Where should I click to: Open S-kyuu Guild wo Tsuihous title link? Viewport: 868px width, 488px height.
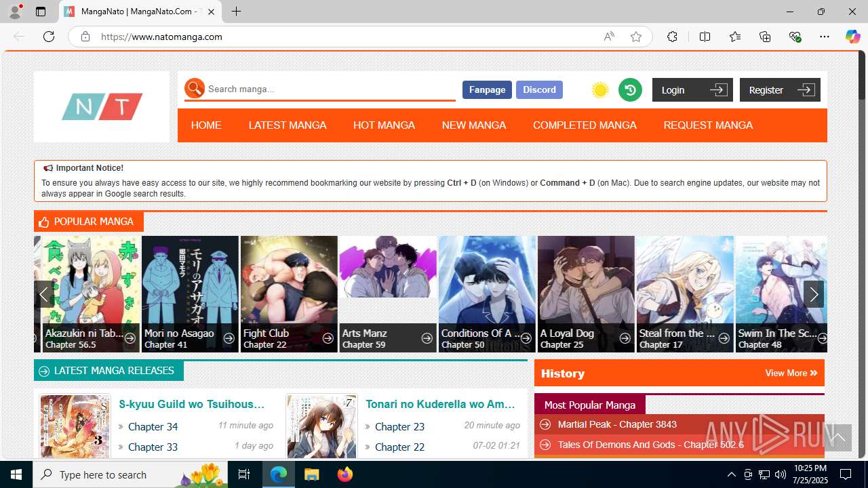pyautogui.click(x=192, y=404)
